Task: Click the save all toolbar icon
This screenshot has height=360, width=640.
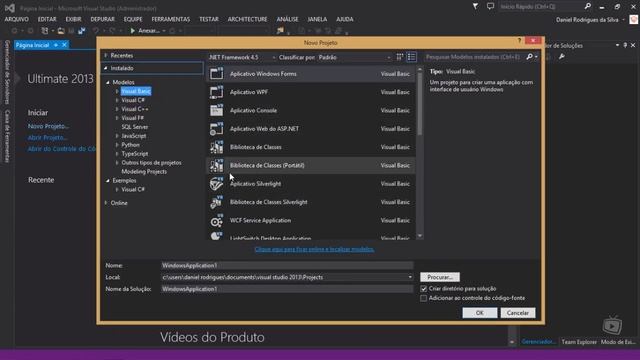Action: (x=82, y=31)
